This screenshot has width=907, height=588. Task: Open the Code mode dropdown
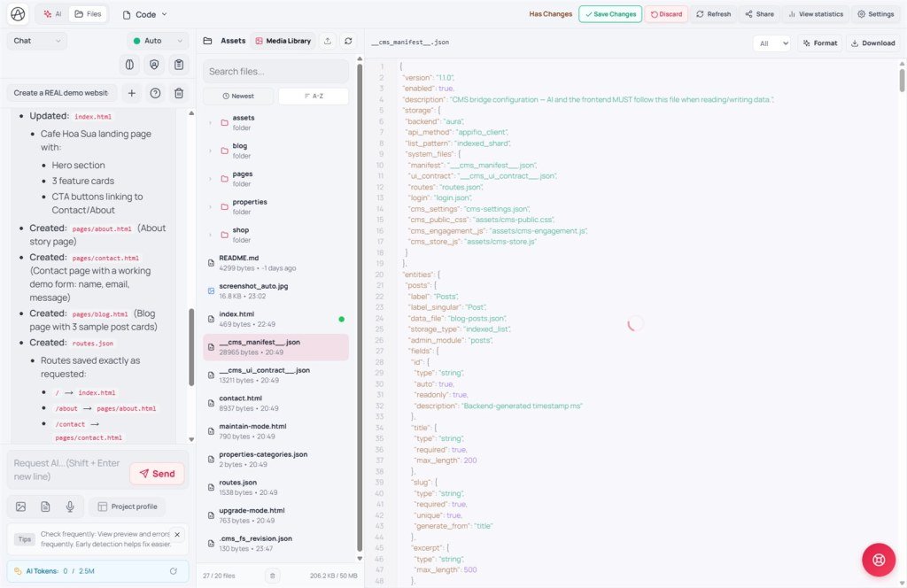144,14
